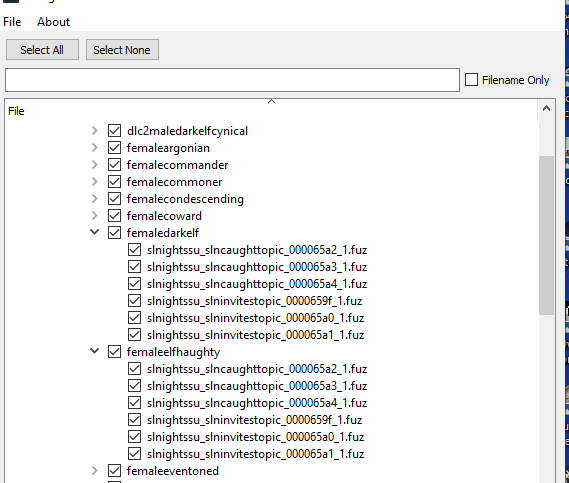Screen dimensions: 569x483
Task: Click the vertical scrollbar thumb
Action: (x=546, y=235)
